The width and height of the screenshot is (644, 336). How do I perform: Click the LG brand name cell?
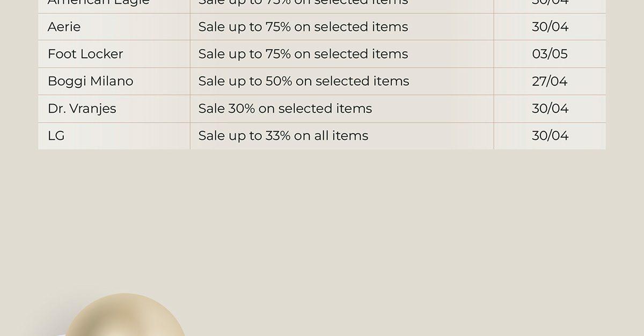click(114, 136)
